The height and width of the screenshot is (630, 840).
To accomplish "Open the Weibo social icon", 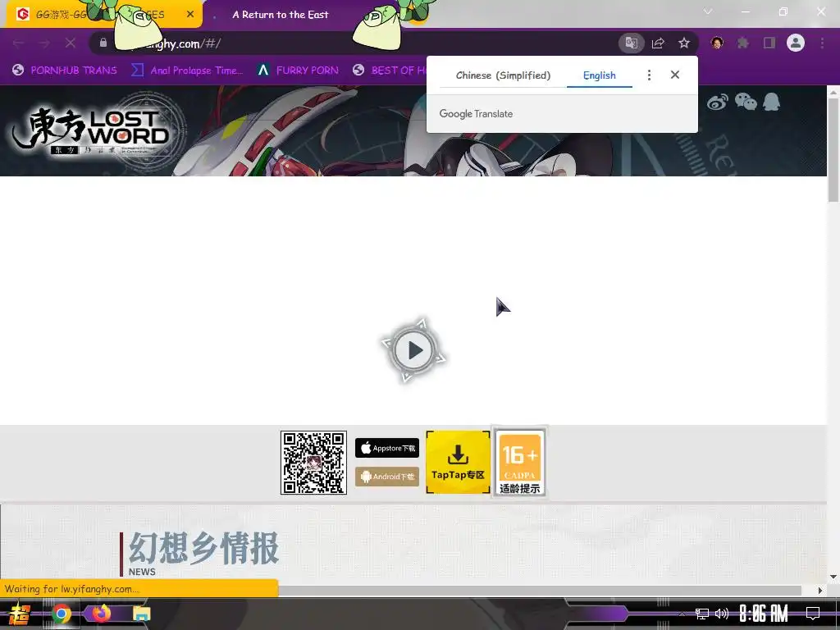I will tap(718, 102).
